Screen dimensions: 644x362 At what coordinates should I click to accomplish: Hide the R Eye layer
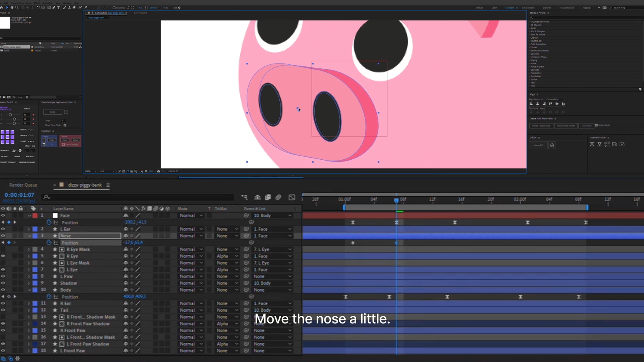(x=3, y=256)
